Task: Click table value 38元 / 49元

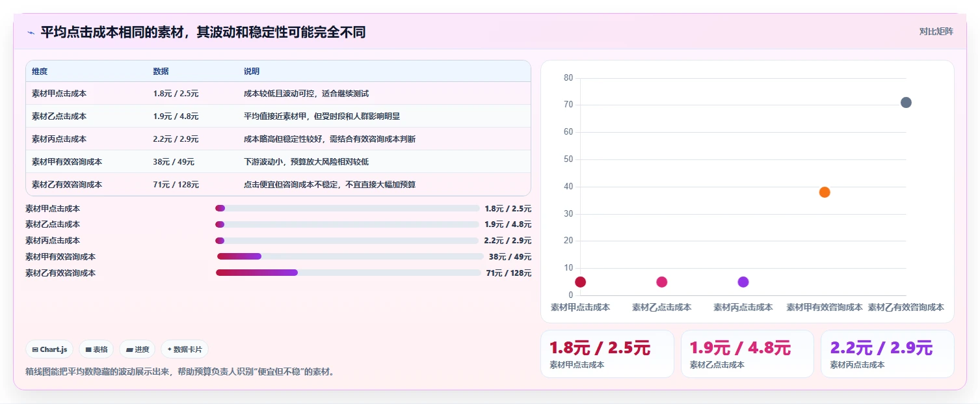Action: coord(174,162)
